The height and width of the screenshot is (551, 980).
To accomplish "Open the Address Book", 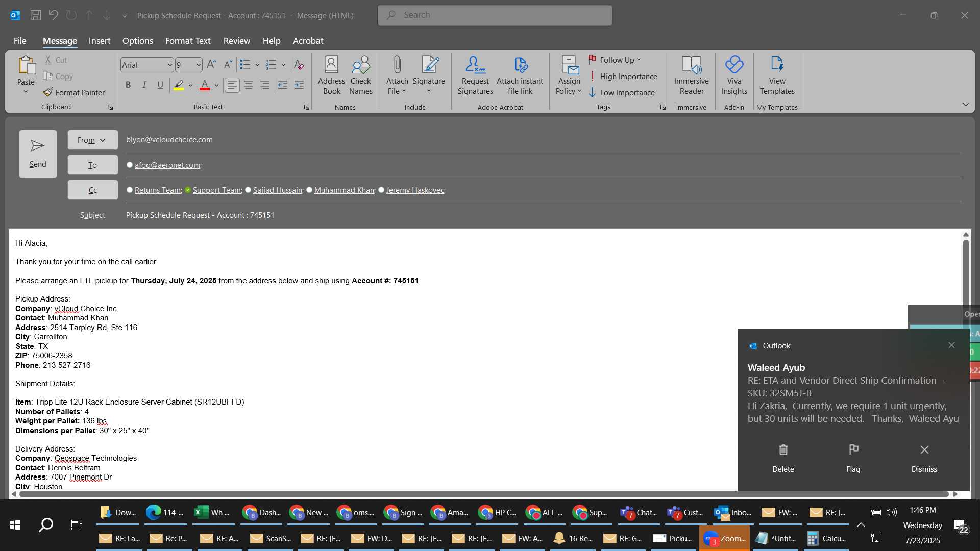I will click(x=331, y=76).
